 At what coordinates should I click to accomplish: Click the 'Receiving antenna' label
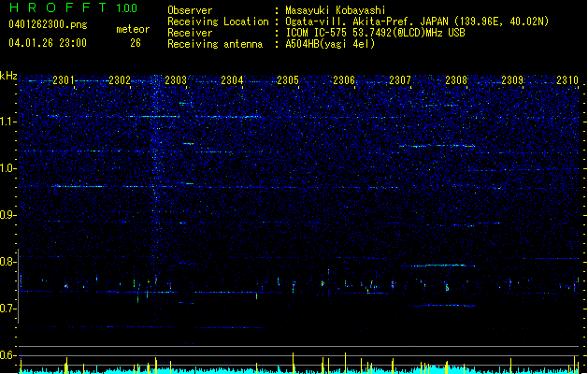215,44
